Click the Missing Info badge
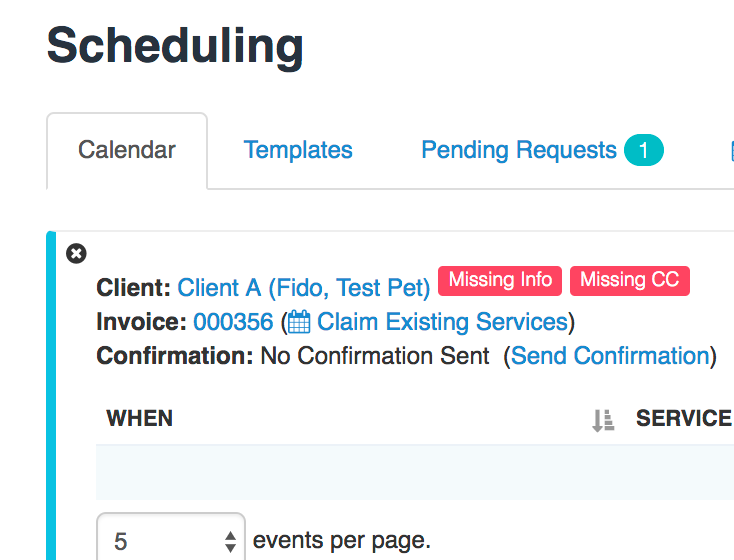734x560 pixels. pos(500,281)
